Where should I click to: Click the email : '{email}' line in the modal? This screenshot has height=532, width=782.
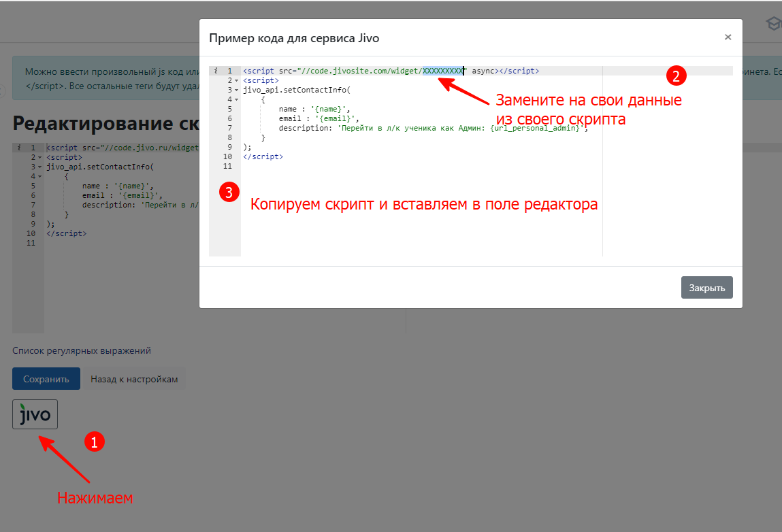pyautogui.click(x=319, y=118)
